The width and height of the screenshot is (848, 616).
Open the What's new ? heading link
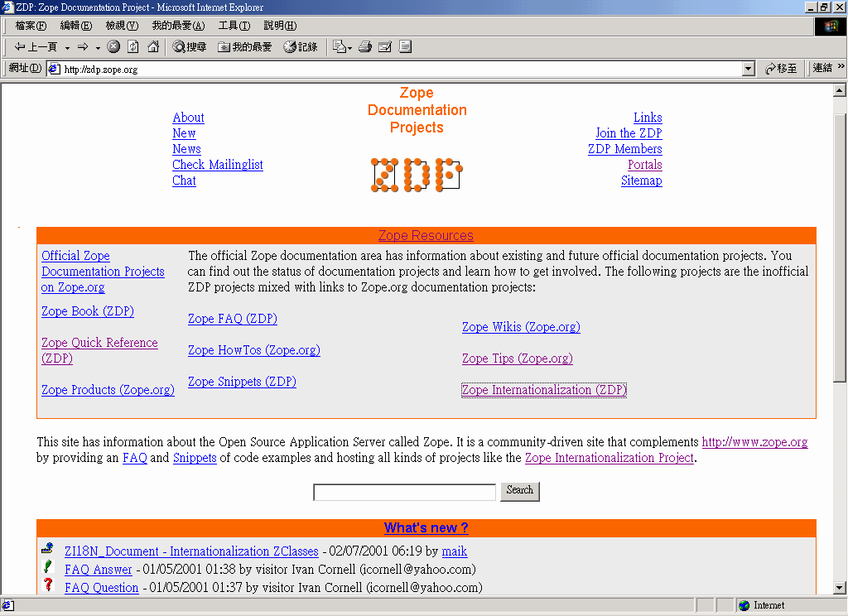point(426,528)
